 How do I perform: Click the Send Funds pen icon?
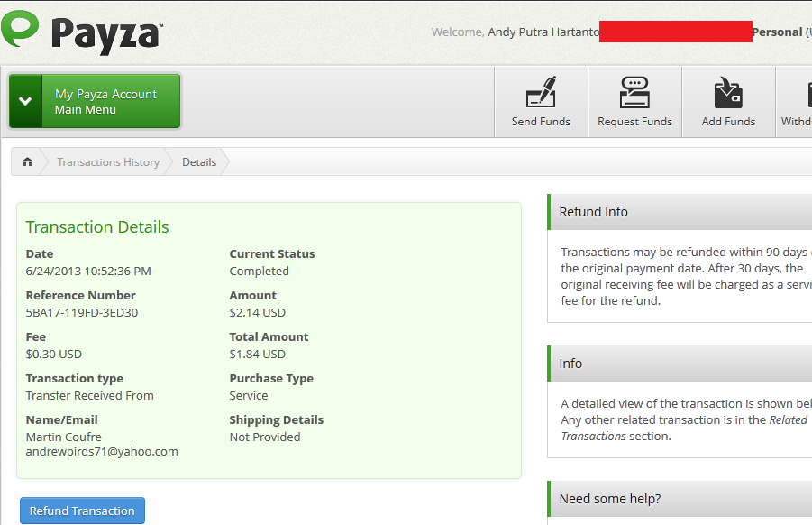click(x=541, y=92)
